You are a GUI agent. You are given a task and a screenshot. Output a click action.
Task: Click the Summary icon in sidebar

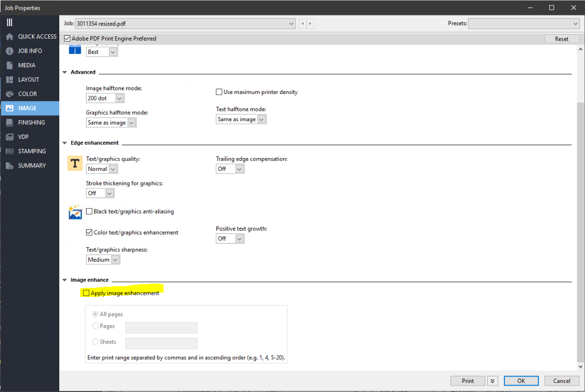coord(10,166)
